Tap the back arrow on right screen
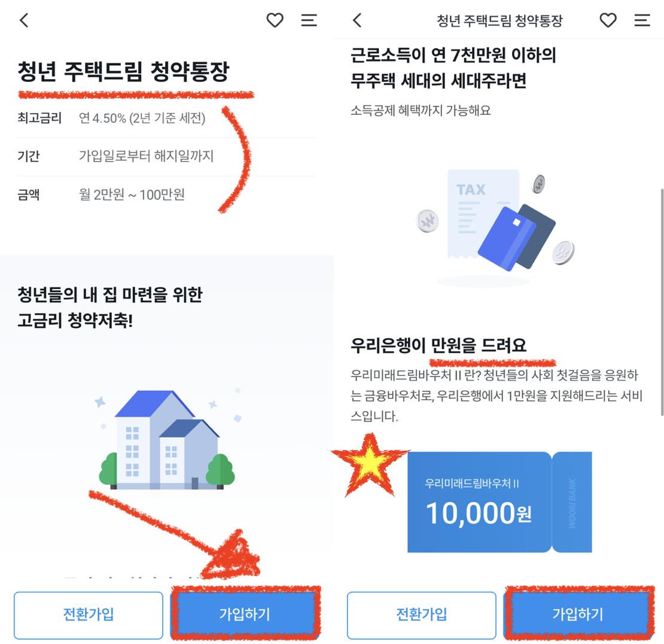The image size is (664, 644). pos(357,20)
